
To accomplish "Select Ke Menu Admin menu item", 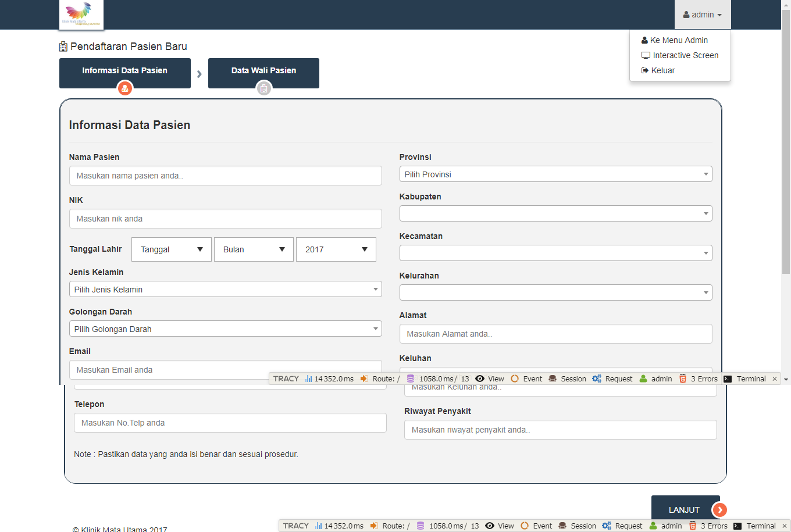I will 679,40.
